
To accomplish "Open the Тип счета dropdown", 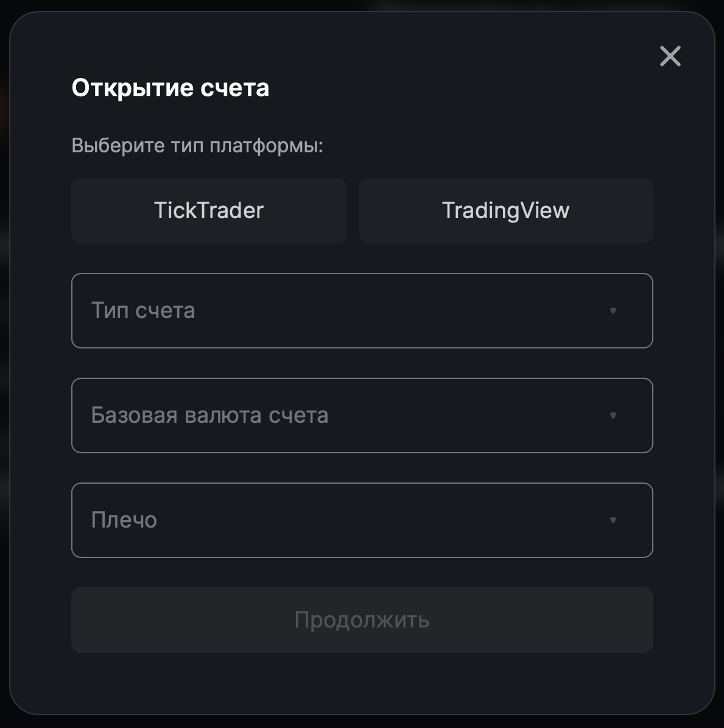I will (362, 311).
